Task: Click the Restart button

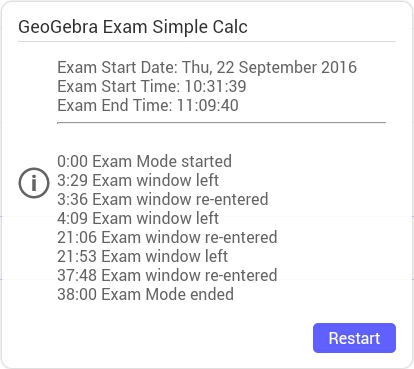Action: [x=354, y=338]
